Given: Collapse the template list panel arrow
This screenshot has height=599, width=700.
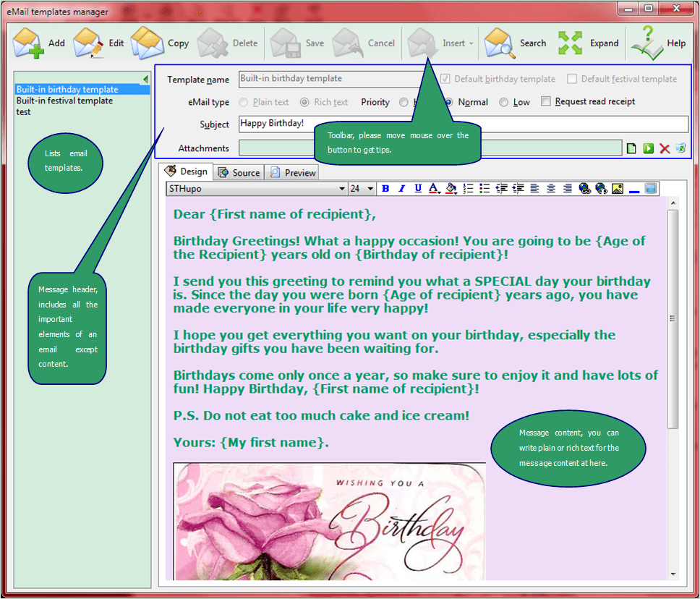Looking at the screenshot, I should [x=145, y=79].
